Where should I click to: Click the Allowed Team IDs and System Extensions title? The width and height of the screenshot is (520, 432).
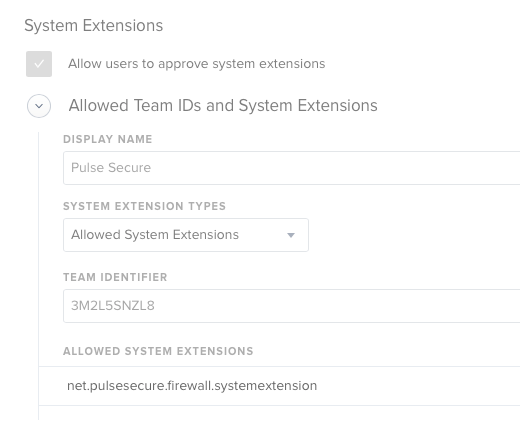click(223, 106)
